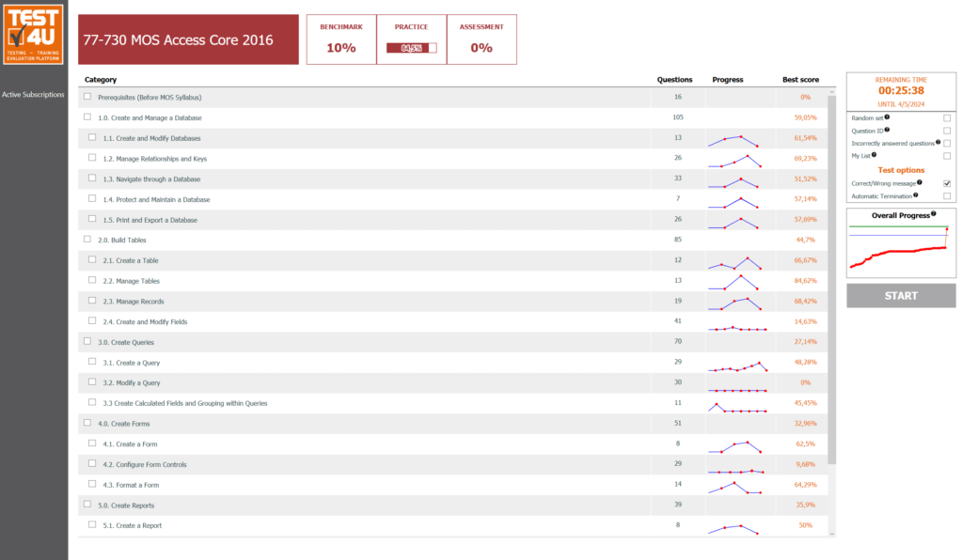This screenshot has height=560, width=963.
Task: Open Active Subscriptions in the sidebar
Action: pos(33,95)
